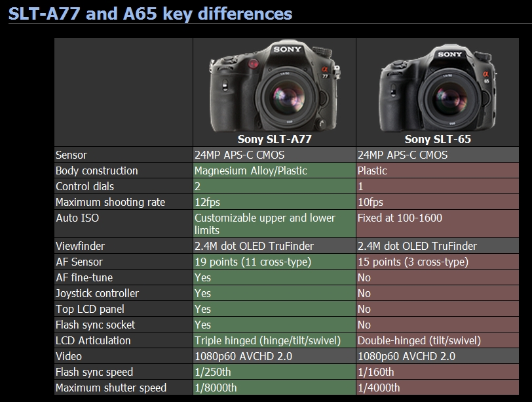Click the SLT-65 column's "24MP APS-C CMOS" cell
Screen dimensions: 532x402
438,155
